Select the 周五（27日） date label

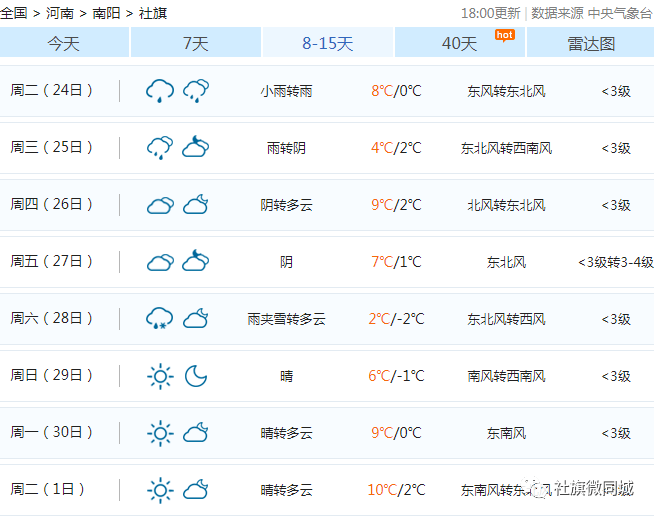point(51,261)
